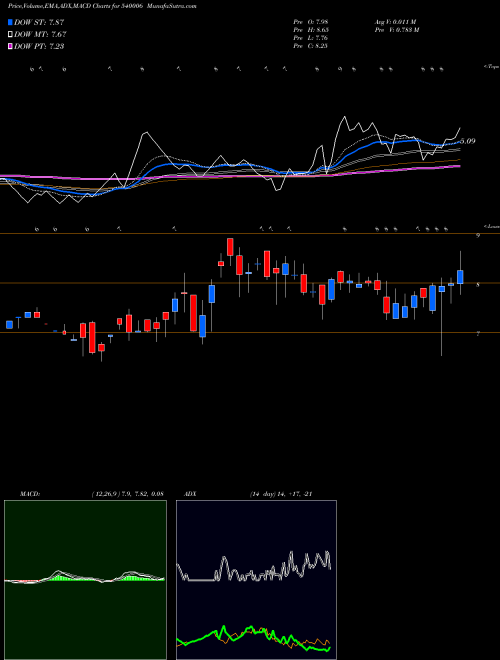500x660 pixels.
Task: Click the Pre O: 7.98 value
Action: (x=311, y=22)
